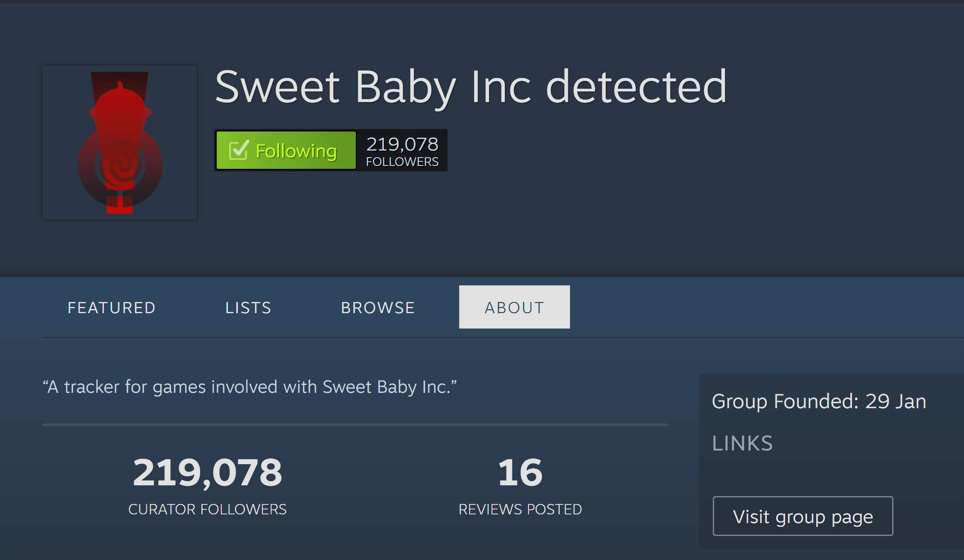Switch to the LISTS tab
This screenshot has width=964, height=560.
248,307
